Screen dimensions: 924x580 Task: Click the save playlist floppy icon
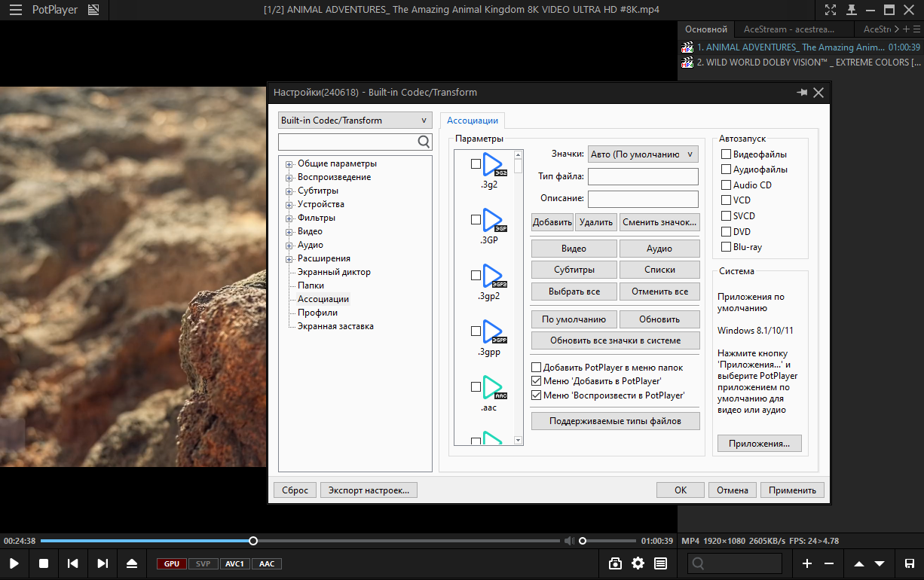click(x=910, y=563)
